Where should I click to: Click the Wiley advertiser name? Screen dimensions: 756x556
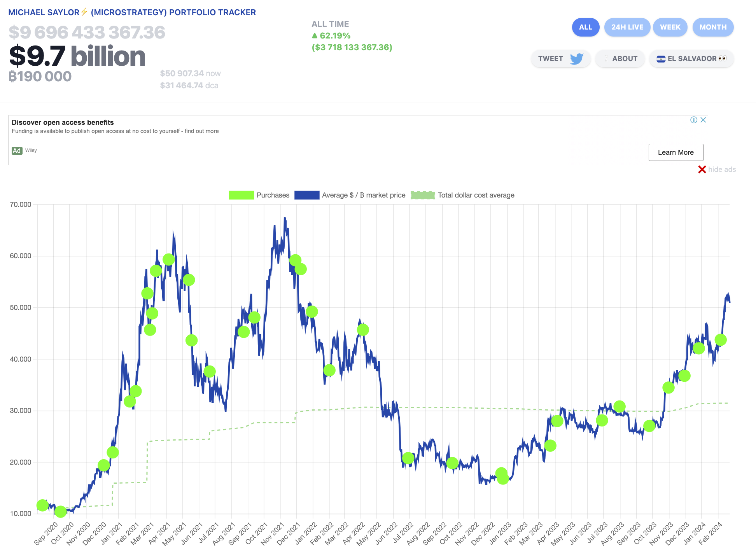[x=31, y=150]
